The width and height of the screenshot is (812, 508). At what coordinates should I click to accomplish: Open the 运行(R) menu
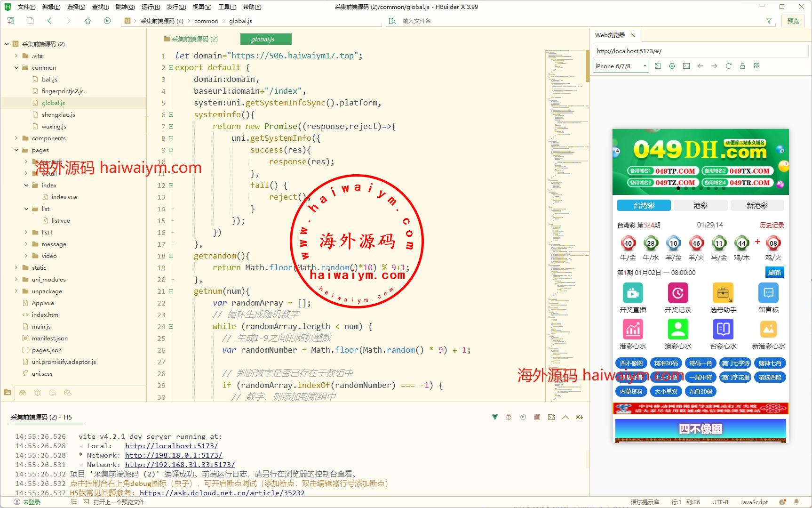click(151, 7)
